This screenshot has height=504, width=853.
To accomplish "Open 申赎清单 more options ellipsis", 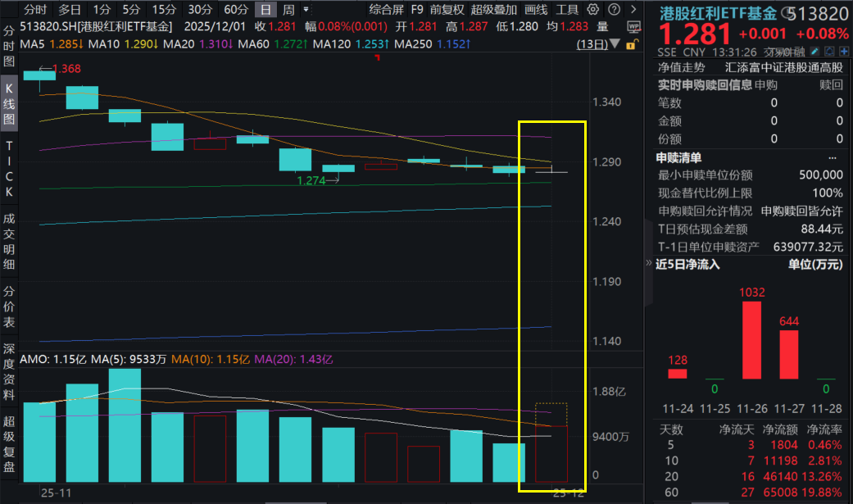I will tap(835, 157).
